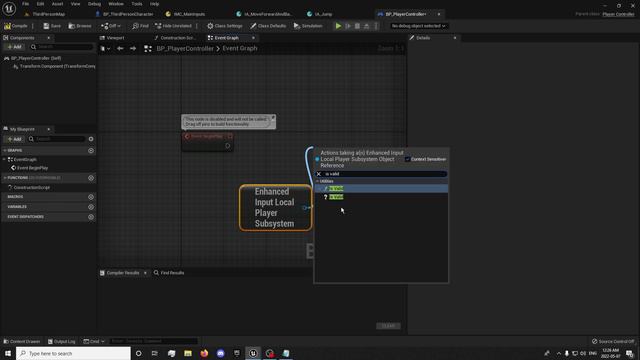Open Find in blueprint
The height and width of the screenshot is (360, 640).
coord(140,26)
